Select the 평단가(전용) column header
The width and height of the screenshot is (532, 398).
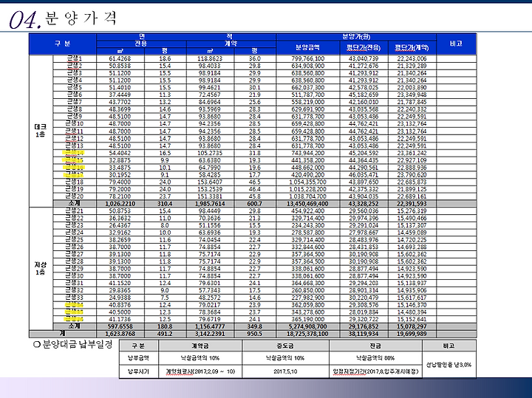tap(364, 48)
